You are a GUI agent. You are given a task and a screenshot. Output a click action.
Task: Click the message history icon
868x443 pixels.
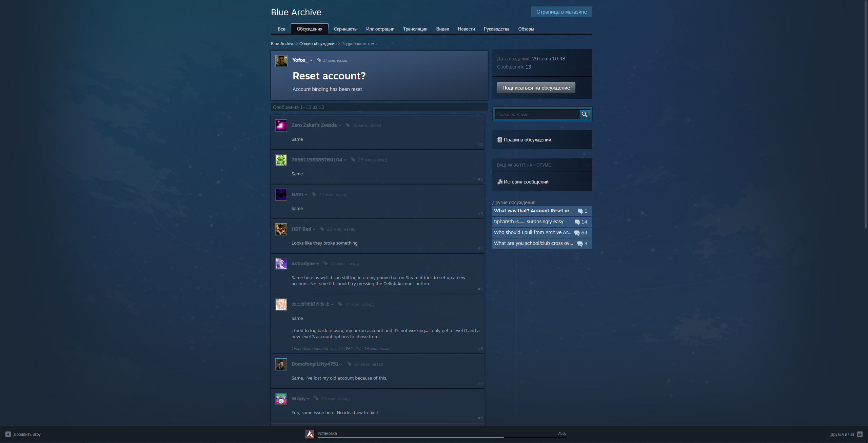pos(499,182)
